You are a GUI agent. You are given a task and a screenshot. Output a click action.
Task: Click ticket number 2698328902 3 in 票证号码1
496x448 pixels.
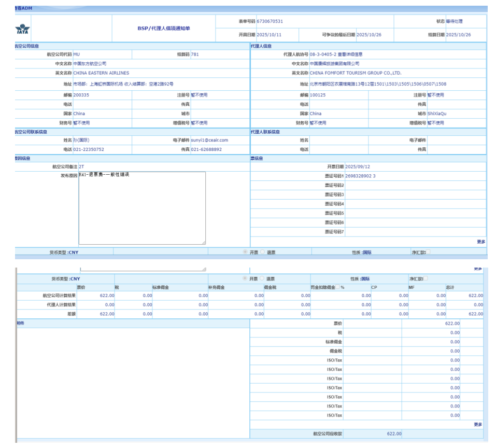pos(360,176)
